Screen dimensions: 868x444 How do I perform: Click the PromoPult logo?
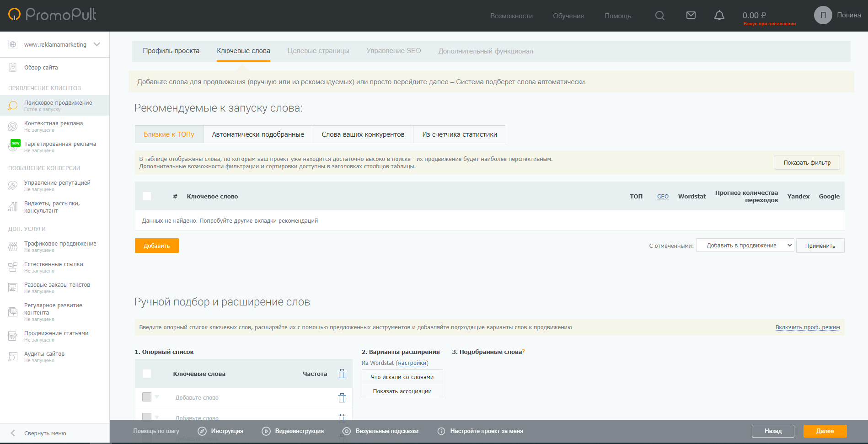click(x=52, y=15)
